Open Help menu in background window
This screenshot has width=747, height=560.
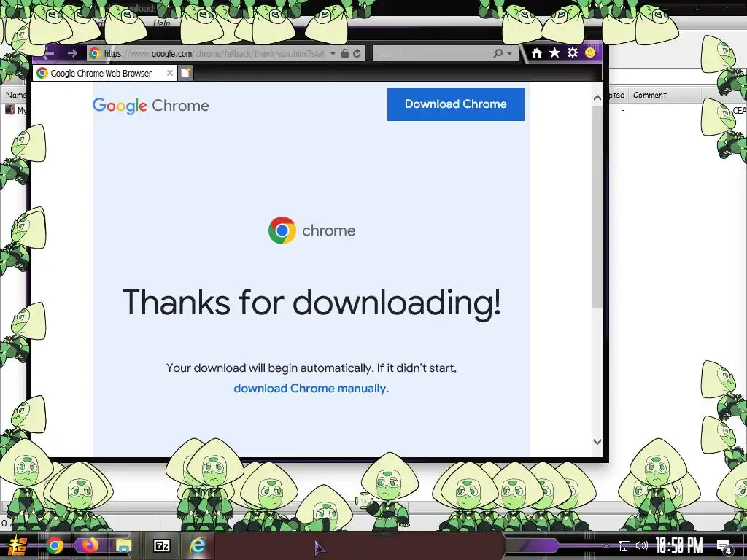162,23
